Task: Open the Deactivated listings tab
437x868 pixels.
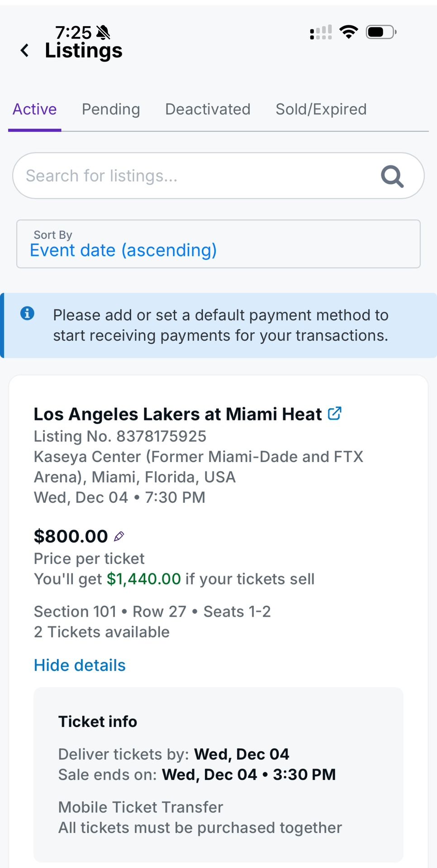Action: pyautogui.click(x=208, y=109)
